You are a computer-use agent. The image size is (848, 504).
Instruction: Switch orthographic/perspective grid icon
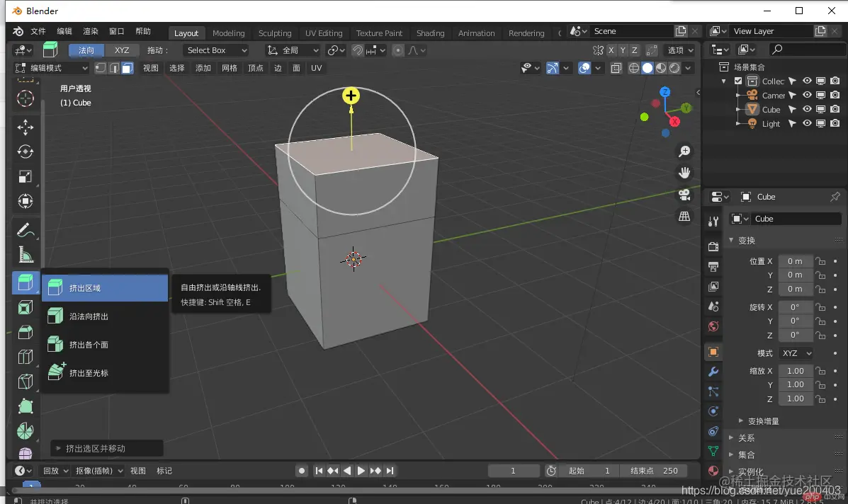coord(684,216)
